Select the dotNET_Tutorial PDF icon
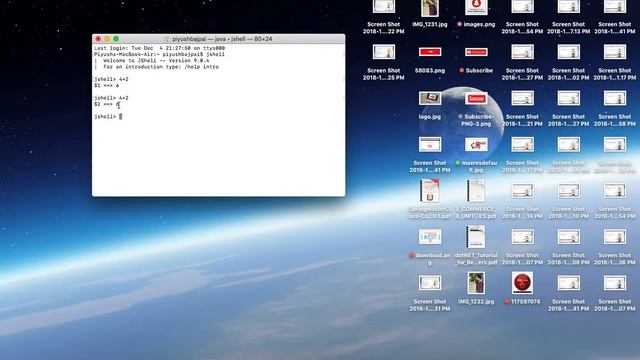The width and height of the screenshot is (640, 360). click(476, 237)
